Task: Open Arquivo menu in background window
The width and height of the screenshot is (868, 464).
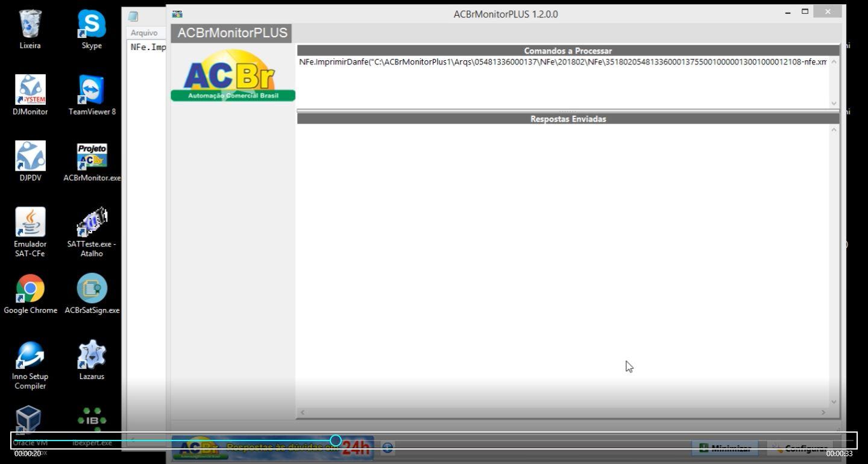Action: (144, 33)
